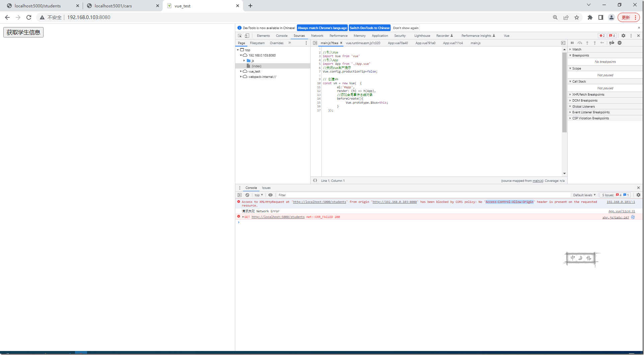The height and width of the screenshot is (355, 644).
Task: Close the console drawer
Action: click(x=638, y=188)
